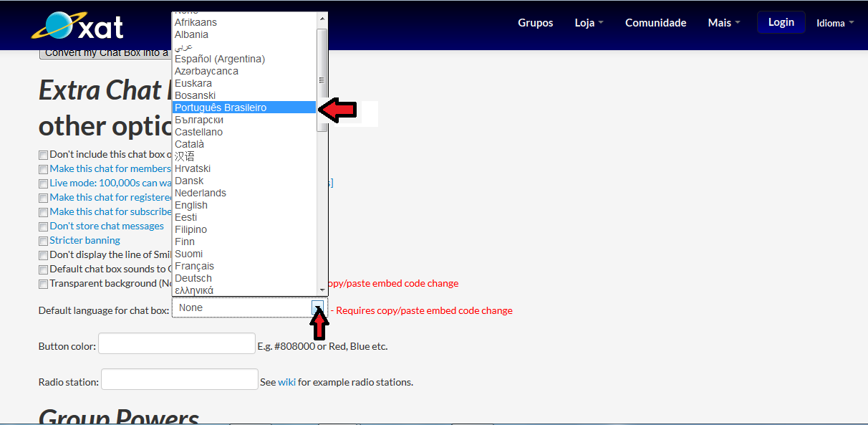
Task: Select Nederlands language option
Action: click(x=244, y=193)
